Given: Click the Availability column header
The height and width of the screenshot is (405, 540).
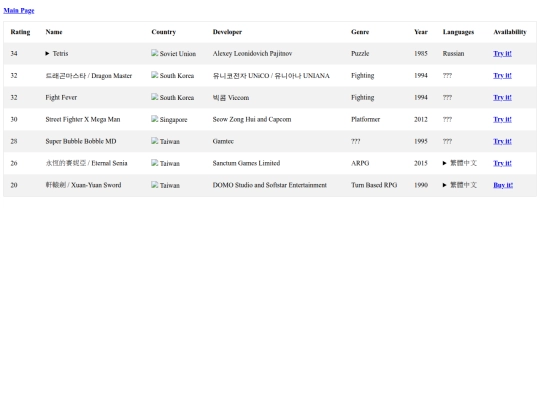Looking at the screenshot, I should coord(510,32).
